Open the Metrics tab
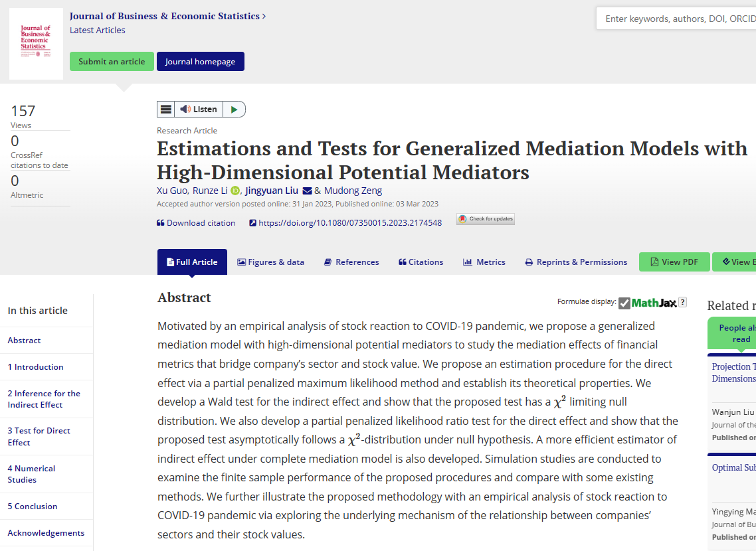756x551 pixels. [484, 262]
